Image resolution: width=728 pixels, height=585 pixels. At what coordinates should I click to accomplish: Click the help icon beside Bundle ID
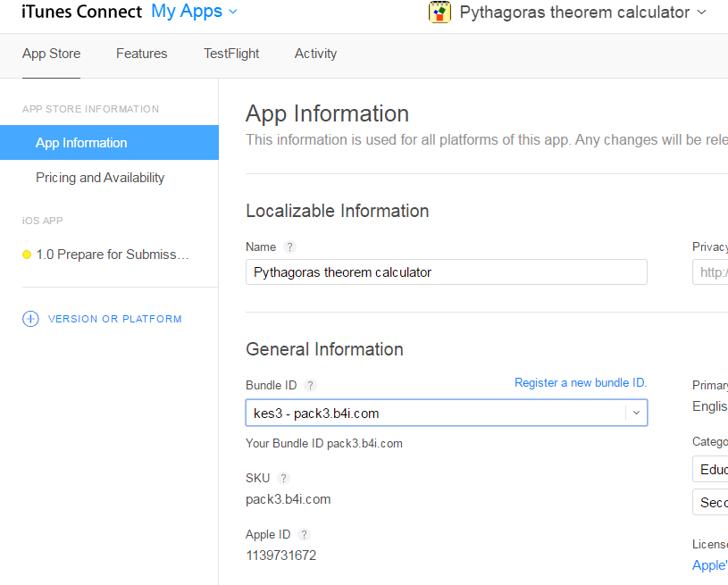point(310,386)
